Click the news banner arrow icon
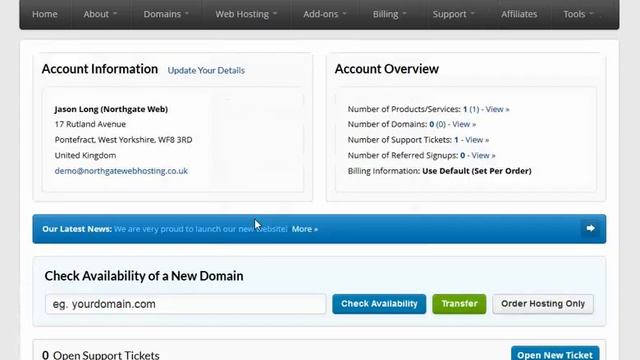This screenshot has height=360, width=640. click(590, 228)
